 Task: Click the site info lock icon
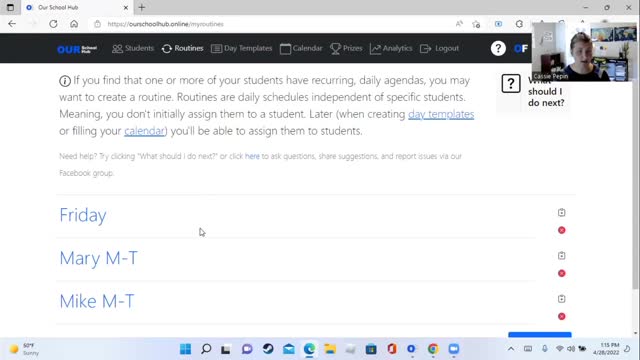tap(98, 24)
